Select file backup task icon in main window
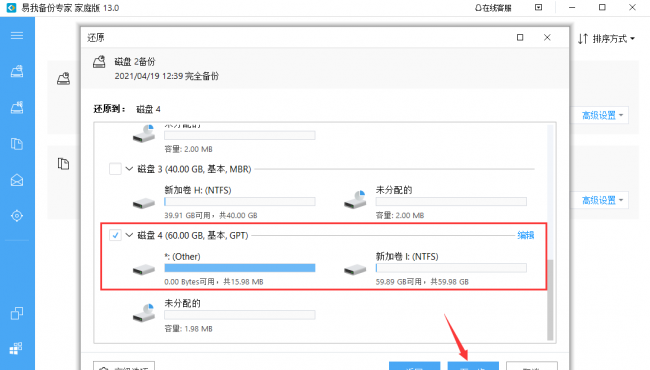This screenshot has width=650, height=370. (63, 164)
